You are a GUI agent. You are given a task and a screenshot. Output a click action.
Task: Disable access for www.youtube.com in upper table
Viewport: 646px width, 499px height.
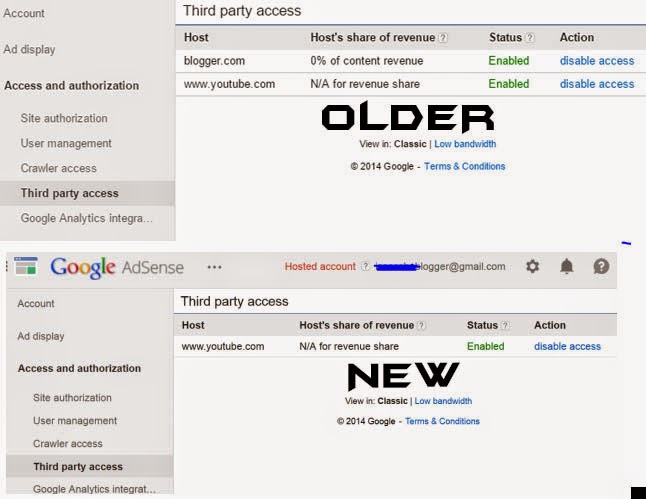(597, 84)
